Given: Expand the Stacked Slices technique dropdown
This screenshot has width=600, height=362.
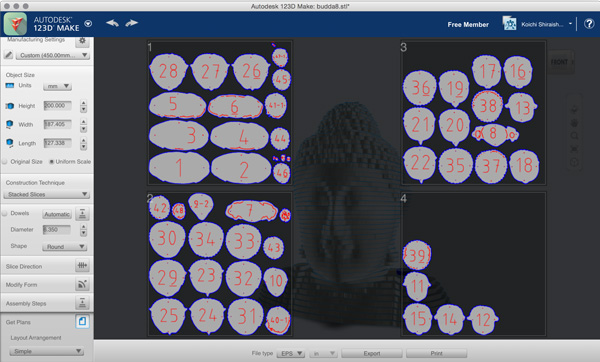Looking at the screenshot, I should click(46, 194).
